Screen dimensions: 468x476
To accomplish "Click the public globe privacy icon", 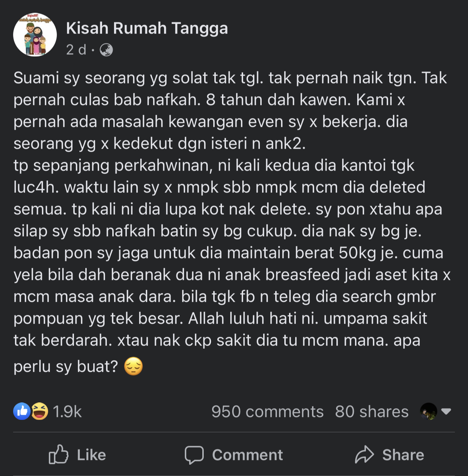I will pos(106,50).
